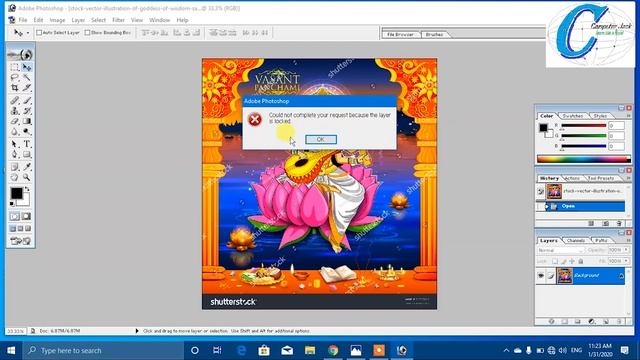Click the trash icon in Layers panel
The width and height of the screenshot is (640, 360).
619,322
